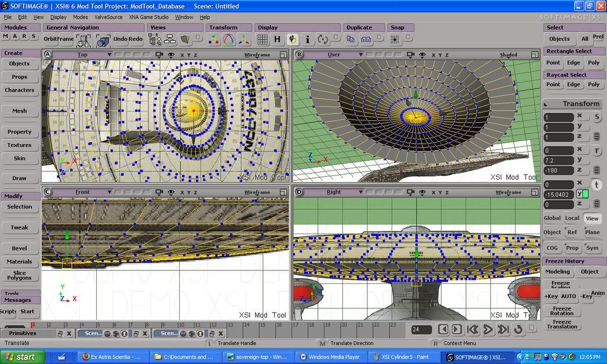Screen dimensions: 607x364
Task: Toggle the grid display icon
Action: pyautogui.click(x=262, y=40)
